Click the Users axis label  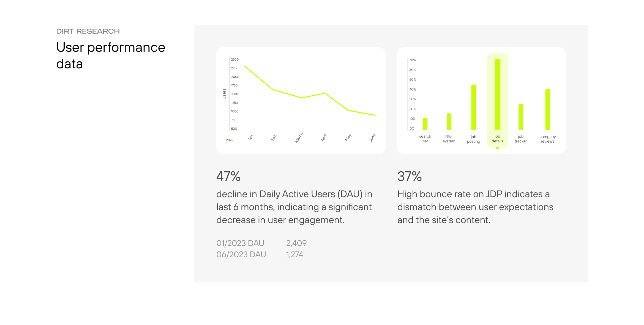[x=224, y=94]
